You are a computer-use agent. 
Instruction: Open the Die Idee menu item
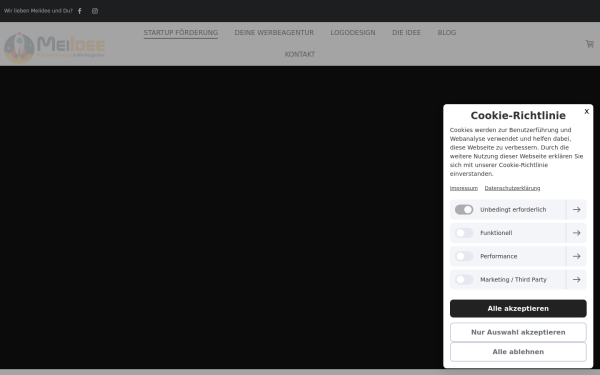point(406,33)
